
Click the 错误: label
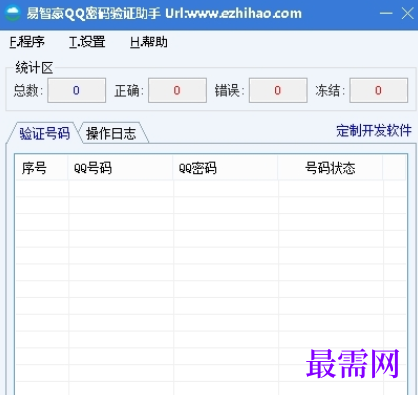(x=229, y=91)
